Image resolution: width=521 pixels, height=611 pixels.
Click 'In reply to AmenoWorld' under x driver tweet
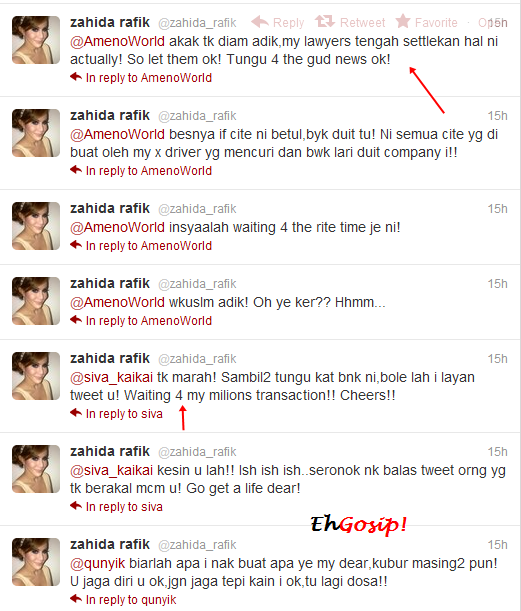point(149,171)
